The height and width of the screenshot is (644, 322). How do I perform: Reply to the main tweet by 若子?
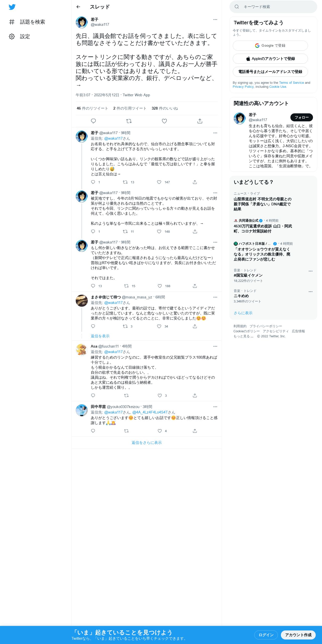93,121
